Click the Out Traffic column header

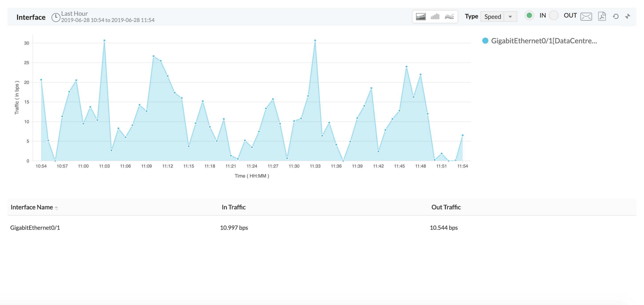pos(446,207)
